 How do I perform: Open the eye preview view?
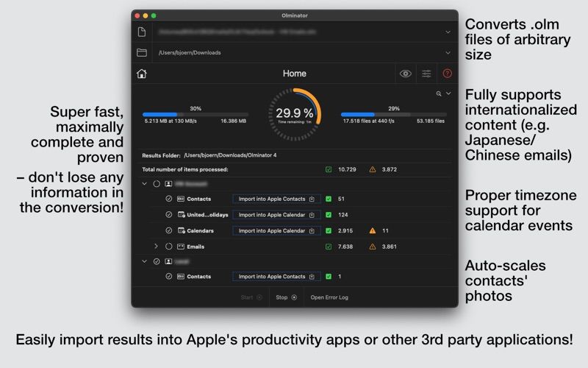pyautogui.click(x=406, y=74)
